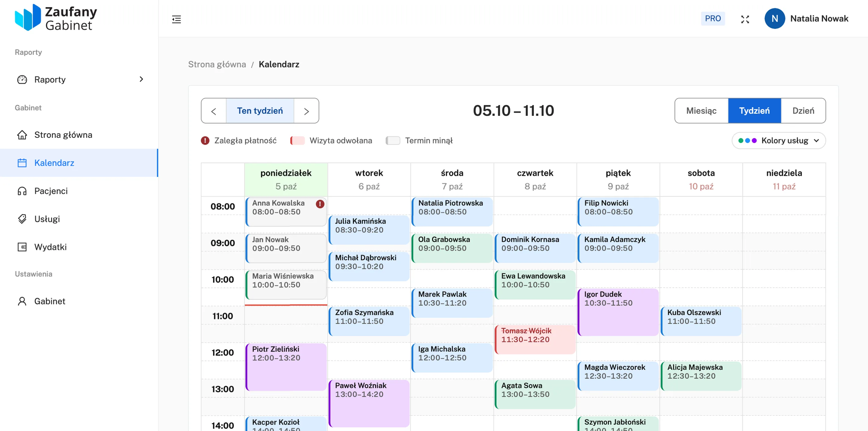
Task: Click Anna Kowalska overdue payment alert icon
Action: coord(320,204)
